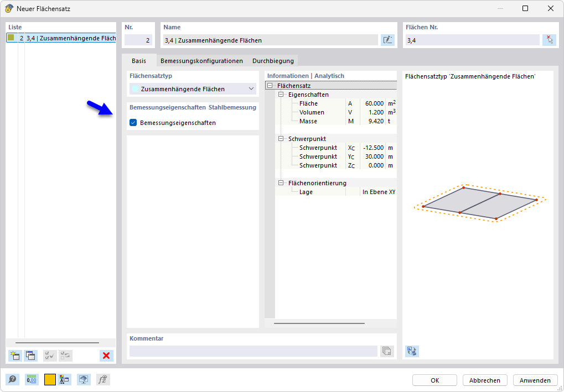Click the Nr. input field
The width and height of the screenshot is (564, 392).
pyautogui.click(x=138, y=40)
